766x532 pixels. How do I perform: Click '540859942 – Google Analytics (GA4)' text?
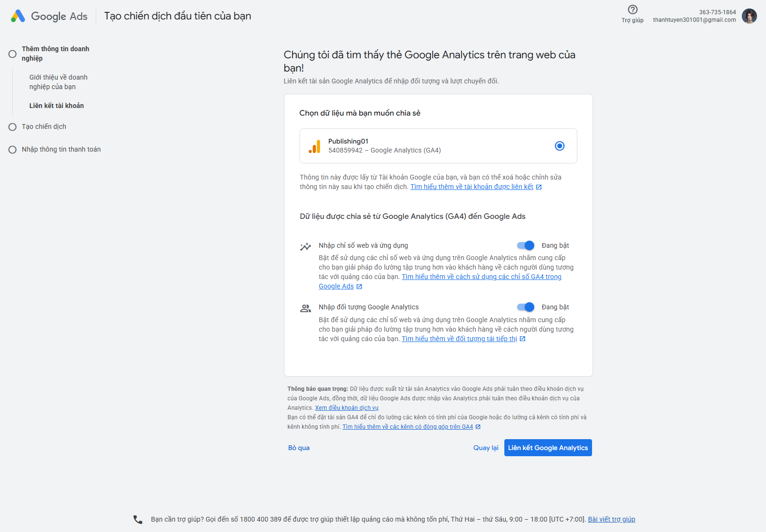tap(384, 150)
